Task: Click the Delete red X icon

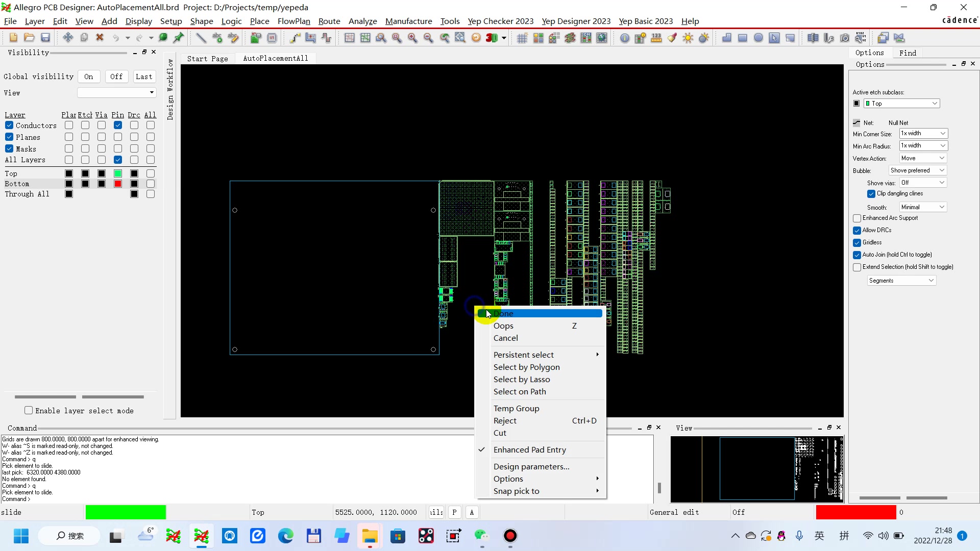Action: click(100, 38)
